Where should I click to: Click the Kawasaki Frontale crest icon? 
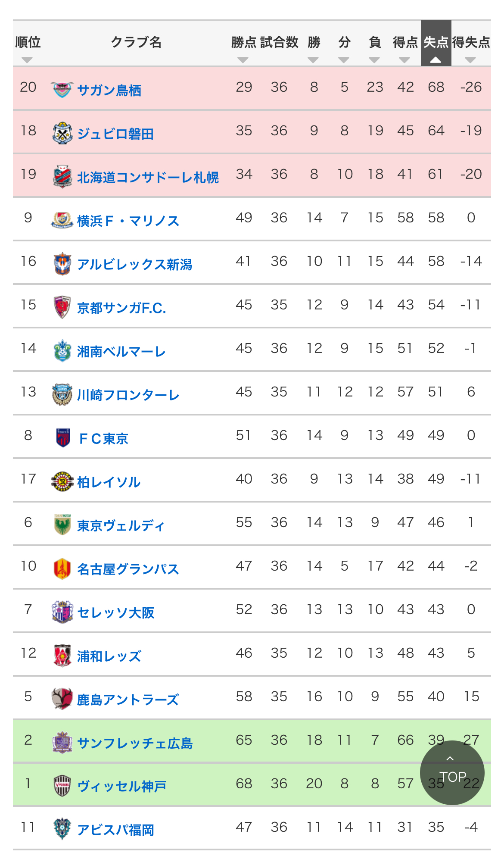pos(62,394)
